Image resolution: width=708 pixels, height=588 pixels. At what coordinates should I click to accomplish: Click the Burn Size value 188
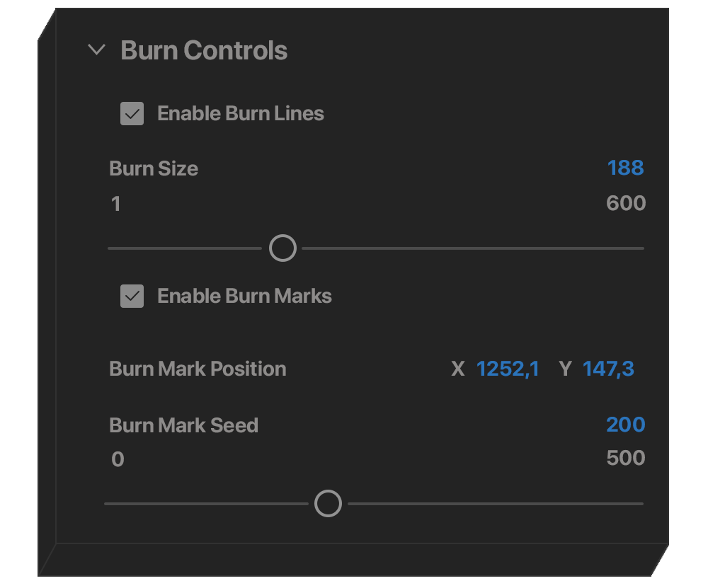click(625, 168)
